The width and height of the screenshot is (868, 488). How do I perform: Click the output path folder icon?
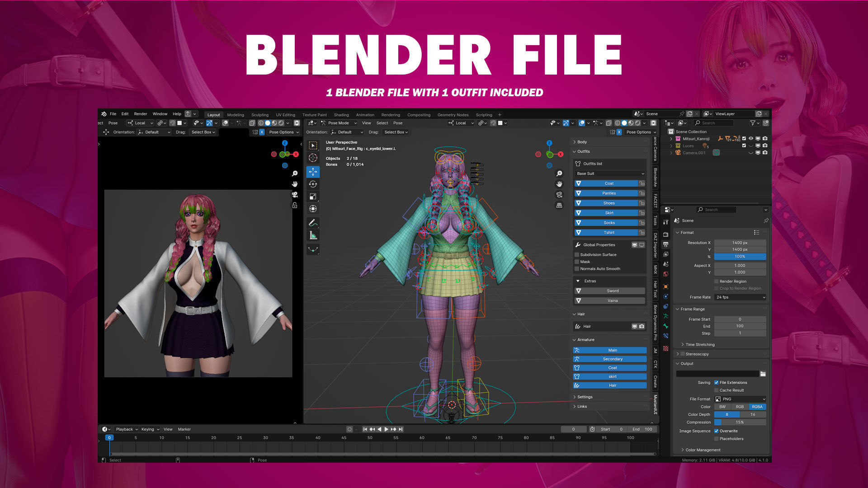(763, 374)
